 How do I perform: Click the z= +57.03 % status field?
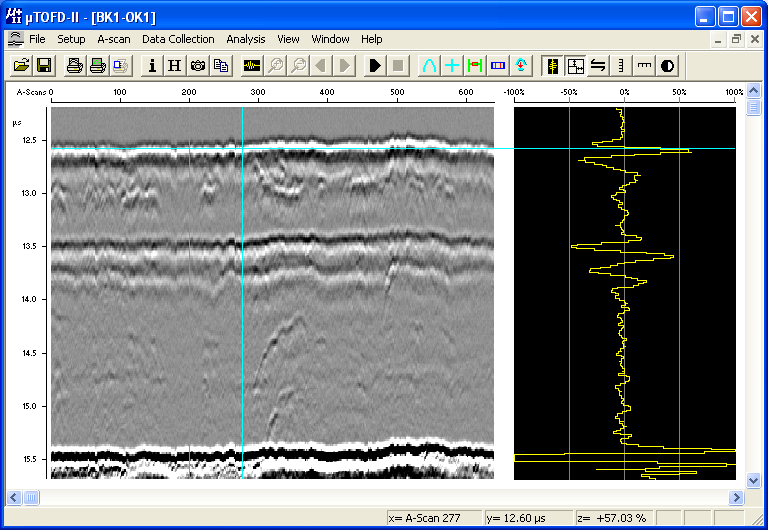pos(615,518)
